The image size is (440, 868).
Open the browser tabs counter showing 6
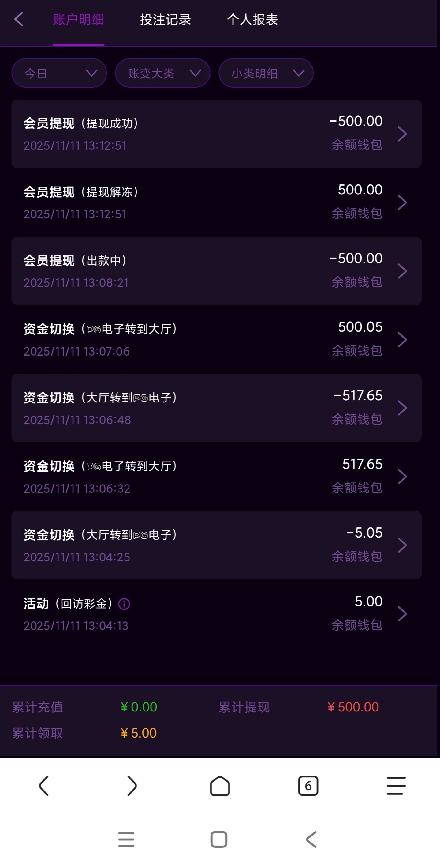[x=308, y=786]
